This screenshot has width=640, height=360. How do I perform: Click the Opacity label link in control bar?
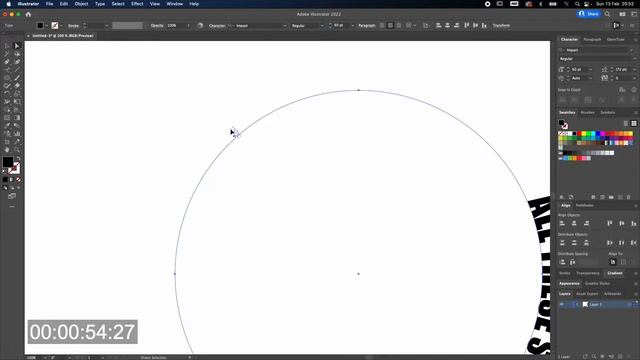[x=157, y=25]
